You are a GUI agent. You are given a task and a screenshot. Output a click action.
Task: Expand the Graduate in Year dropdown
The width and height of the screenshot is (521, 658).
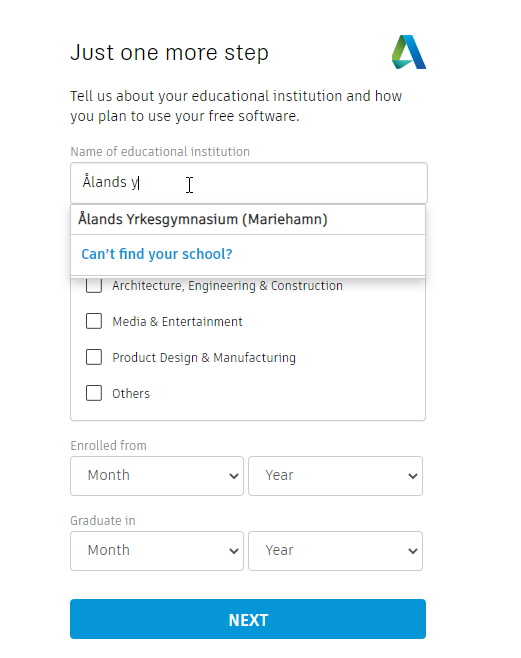pyautogui.click(x=336, y=551)
